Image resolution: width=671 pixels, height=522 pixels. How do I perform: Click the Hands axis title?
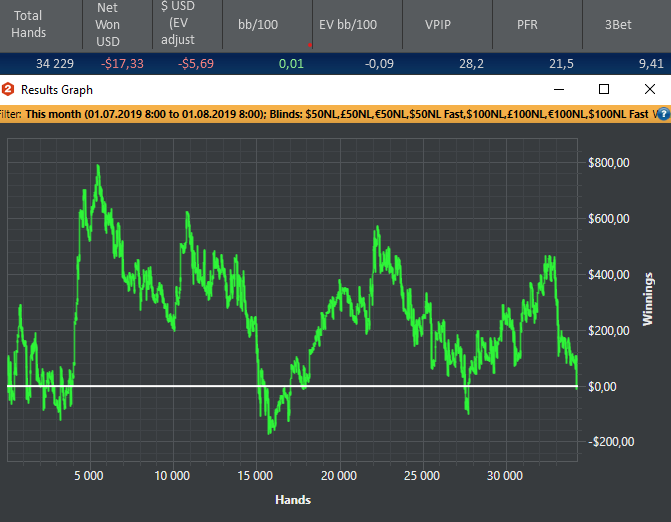tap(293, 500)
